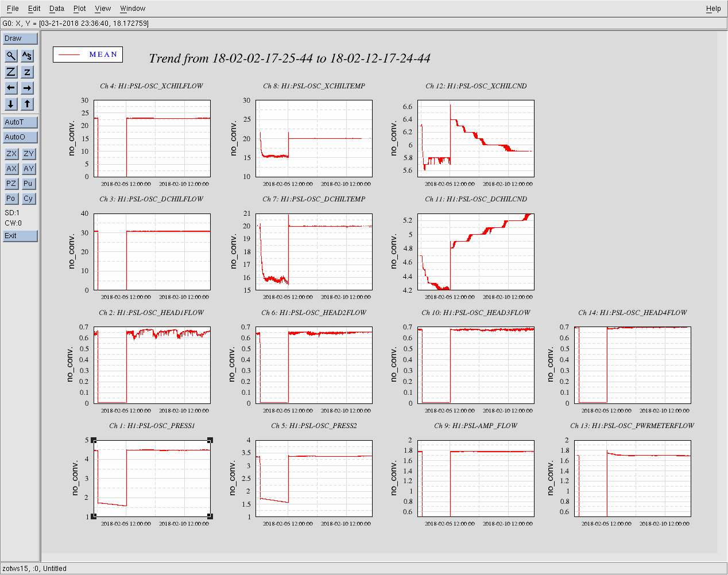Image resolution: width=728 pixels, height=575 pixels.
Task: Open the File menu
Action: 13,9
